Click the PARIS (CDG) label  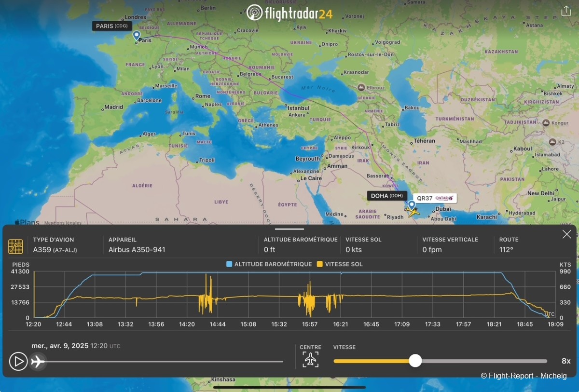[112, 26]
